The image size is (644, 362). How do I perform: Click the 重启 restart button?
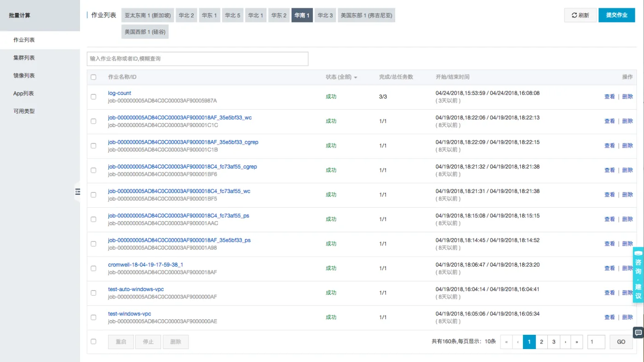coord(121,342)
